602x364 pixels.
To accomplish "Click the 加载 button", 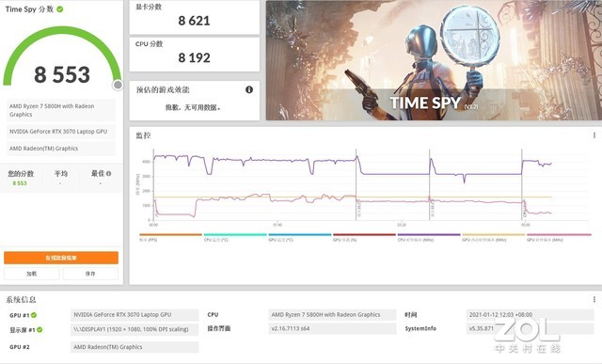I will point(31,274).
